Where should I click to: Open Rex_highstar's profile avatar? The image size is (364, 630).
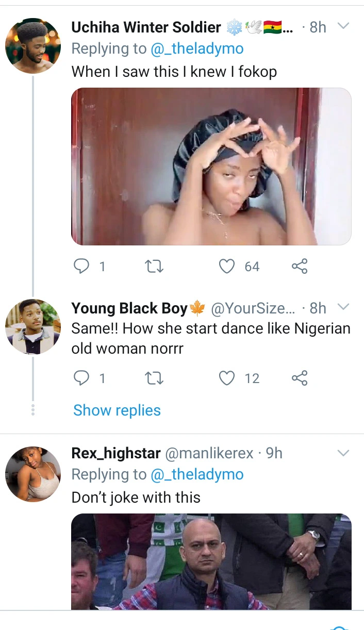click(33, 473)
